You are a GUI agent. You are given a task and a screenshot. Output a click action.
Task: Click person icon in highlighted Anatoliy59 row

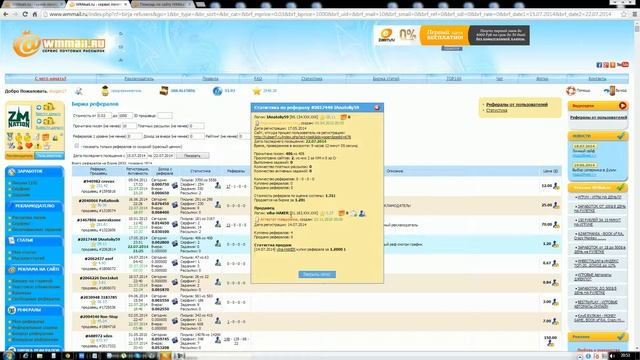(x=218, y=244)
